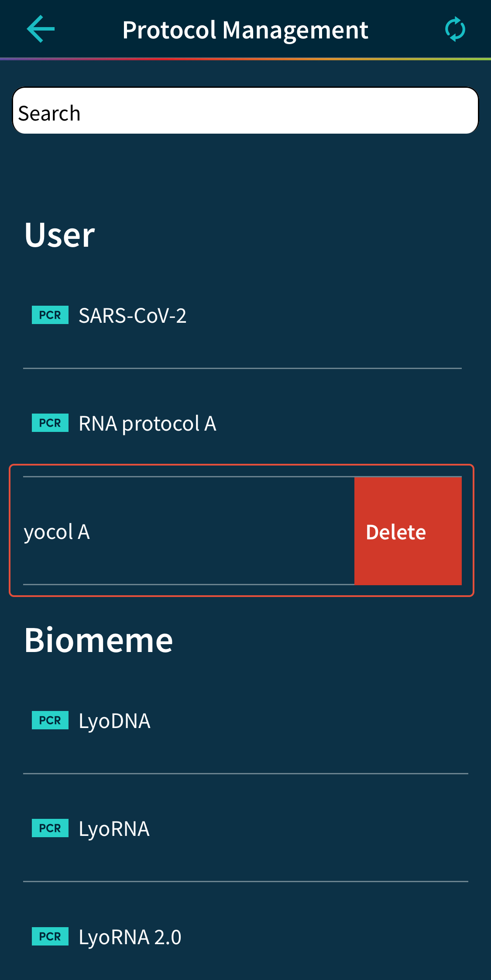The width and height of the screenshot is (491, 980).
Task: Tap the swiped yocol A row
Action: 175,532
